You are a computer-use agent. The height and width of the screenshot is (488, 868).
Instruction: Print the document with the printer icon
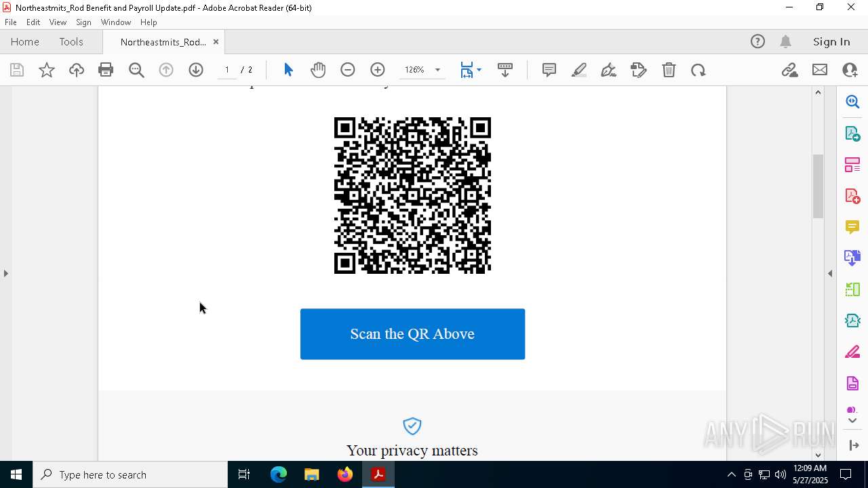(106, 70)
